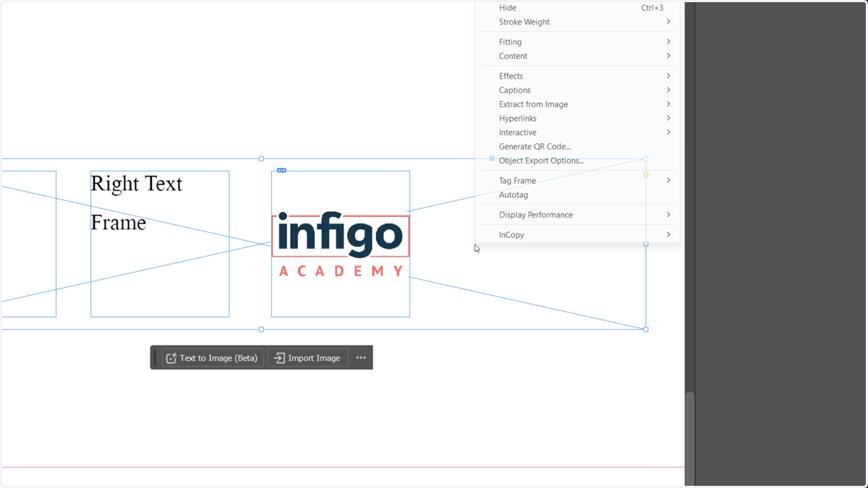Open the Tag Frame submenu
The height and width of the screenshot is (488, 868).
[x=577, y=181]
